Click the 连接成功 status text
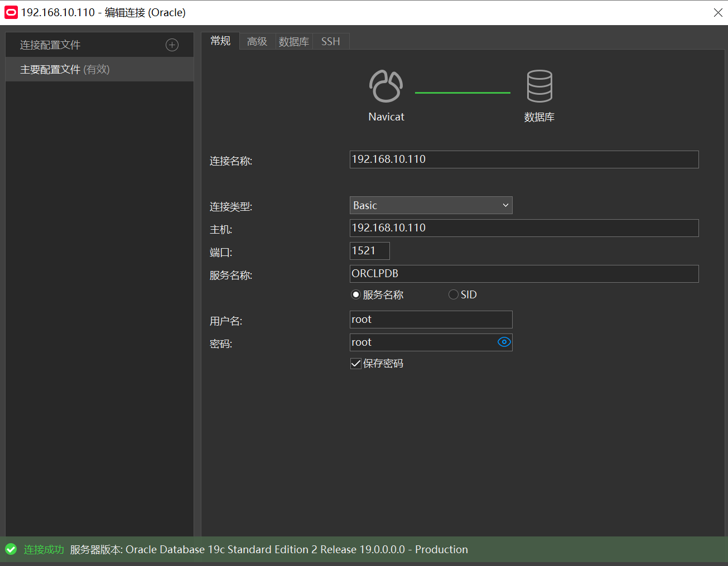728x566 pixels. [44, 550]
